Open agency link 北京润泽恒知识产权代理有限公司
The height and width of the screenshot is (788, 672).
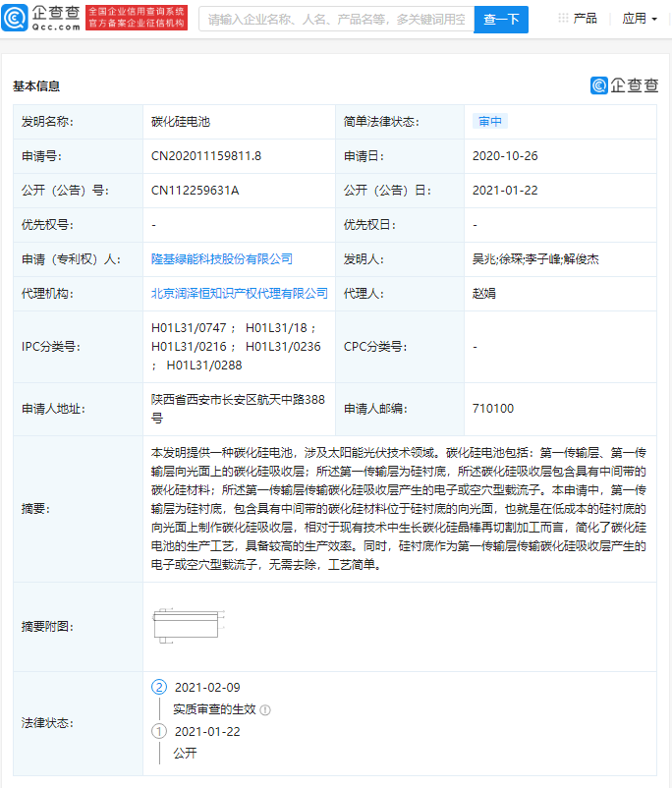(x=240, y=293)
